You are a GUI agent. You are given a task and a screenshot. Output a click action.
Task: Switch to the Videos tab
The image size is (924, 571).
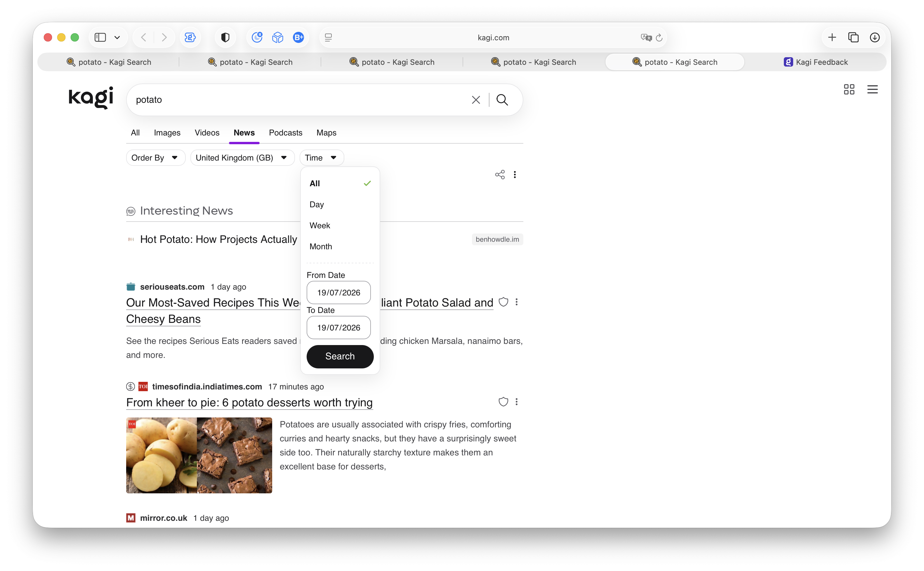pos(207,133)
